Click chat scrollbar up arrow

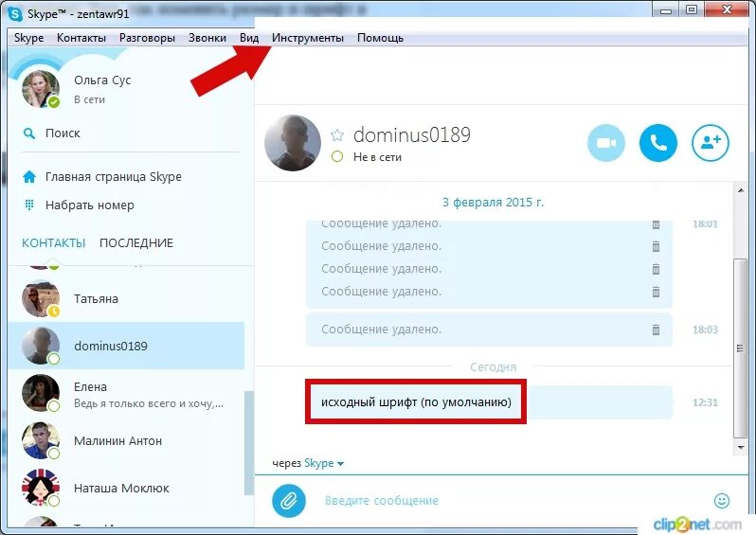point(741,190)
